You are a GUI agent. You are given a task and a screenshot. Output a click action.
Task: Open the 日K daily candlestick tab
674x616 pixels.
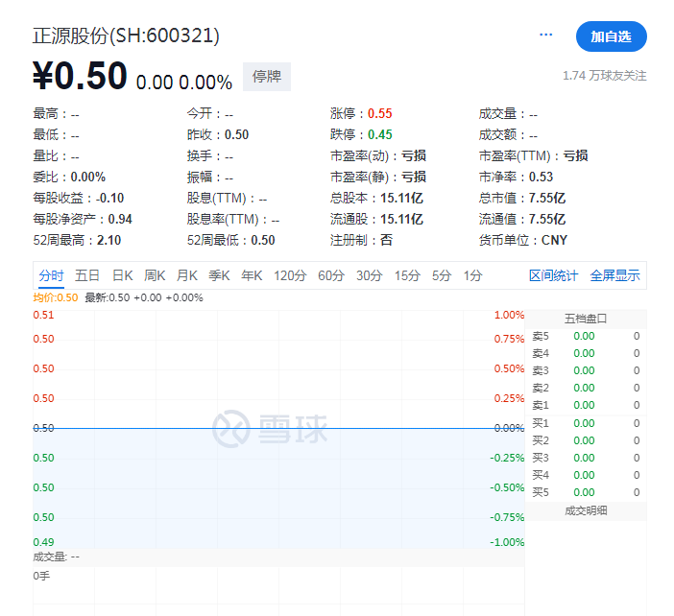point(122,275)
